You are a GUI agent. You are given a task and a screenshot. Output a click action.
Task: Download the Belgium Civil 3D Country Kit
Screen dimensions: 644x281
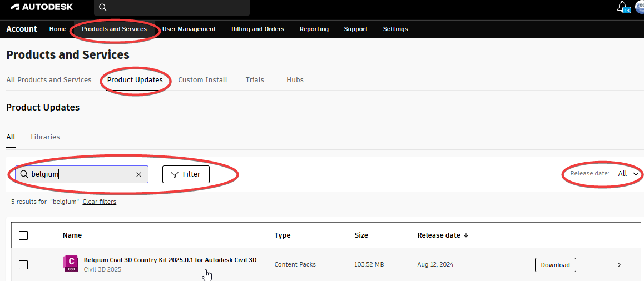(x=555, y=265)
